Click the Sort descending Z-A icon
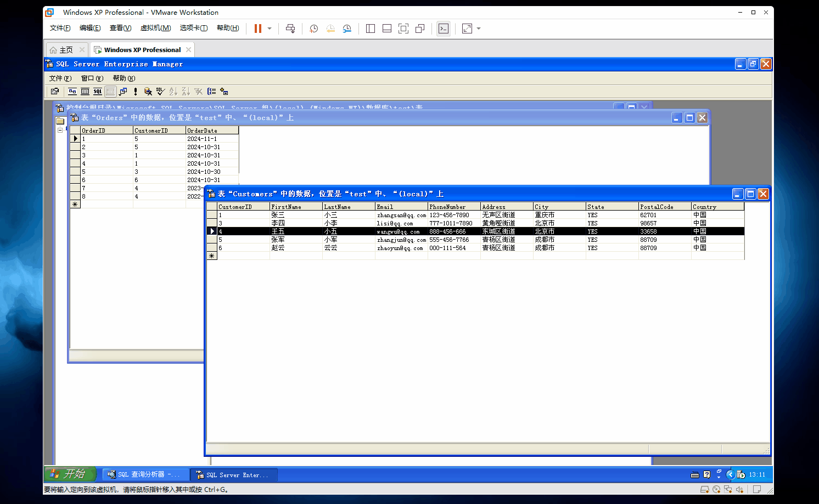 click(x=186, y=92)
